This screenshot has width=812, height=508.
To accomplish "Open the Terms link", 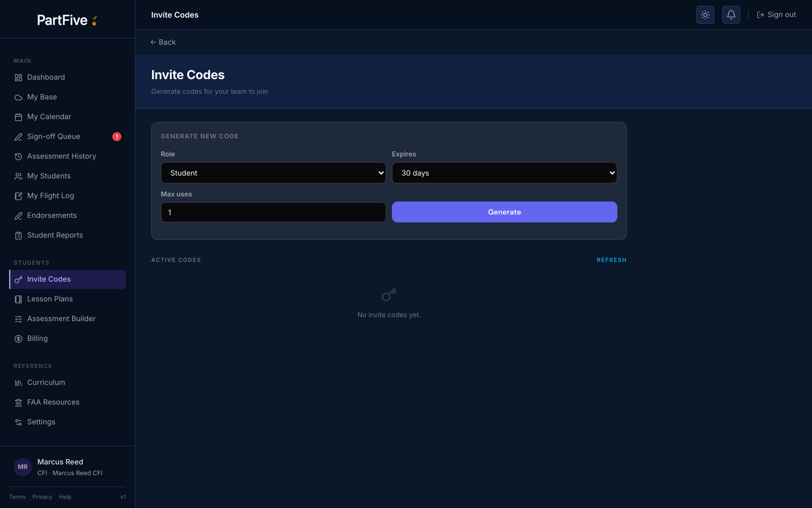I will point(17,497).
